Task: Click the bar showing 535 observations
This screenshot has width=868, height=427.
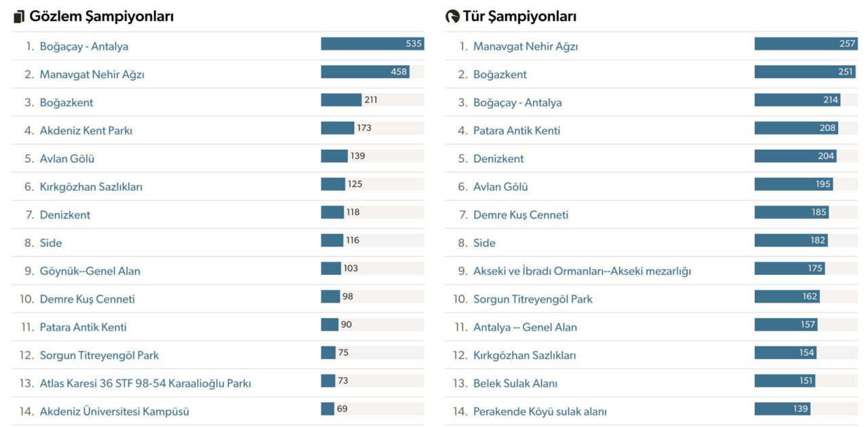Action: pyautogui.click(x=372, y=44)
